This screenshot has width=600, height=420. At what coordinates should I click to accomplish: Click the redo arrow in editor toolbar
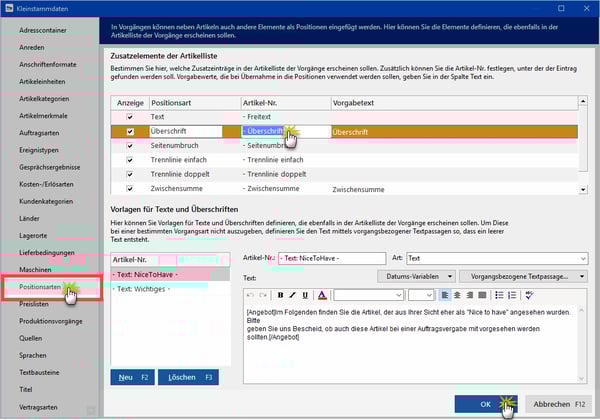click(x=261, y=295)
